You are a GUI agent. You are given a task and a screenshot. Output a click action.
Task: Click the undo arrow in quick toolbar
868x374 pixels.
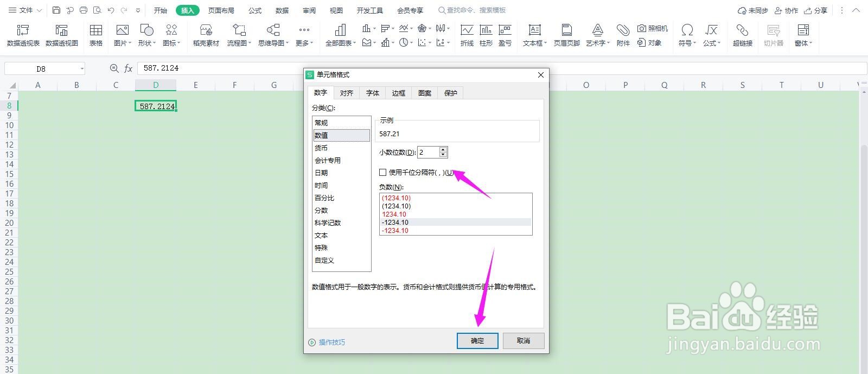tap(111, 10)
